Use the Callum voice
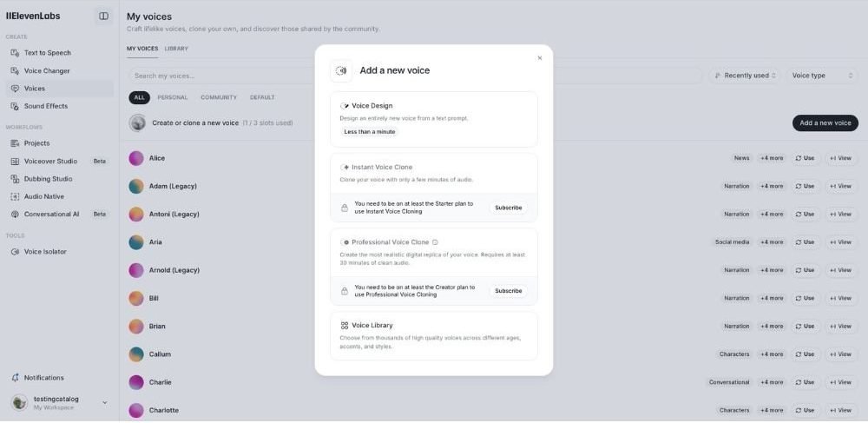Image resolution: width=868 pixels, height=423 pixels. (x=806, y=354)
